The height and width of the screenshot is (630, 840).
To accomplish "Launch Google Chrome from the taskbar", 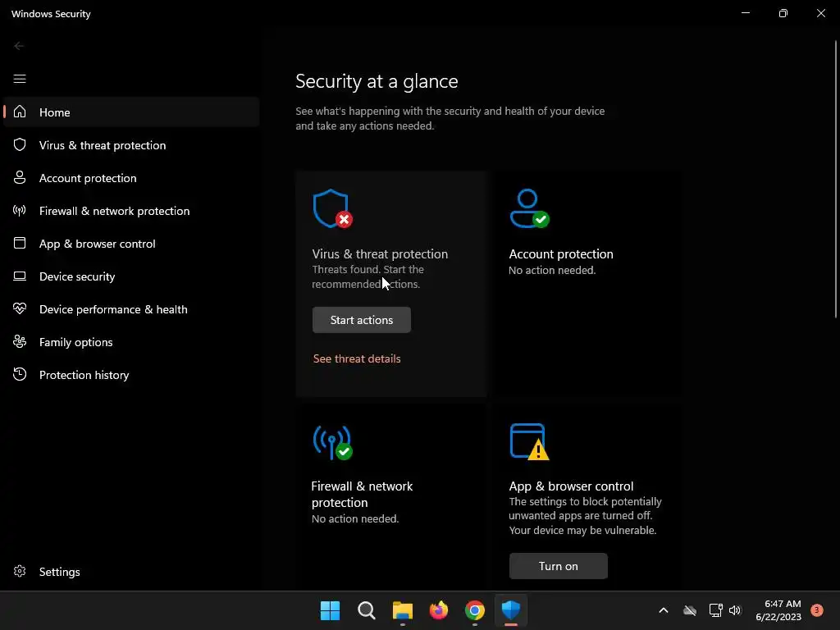I will point(475,610).
